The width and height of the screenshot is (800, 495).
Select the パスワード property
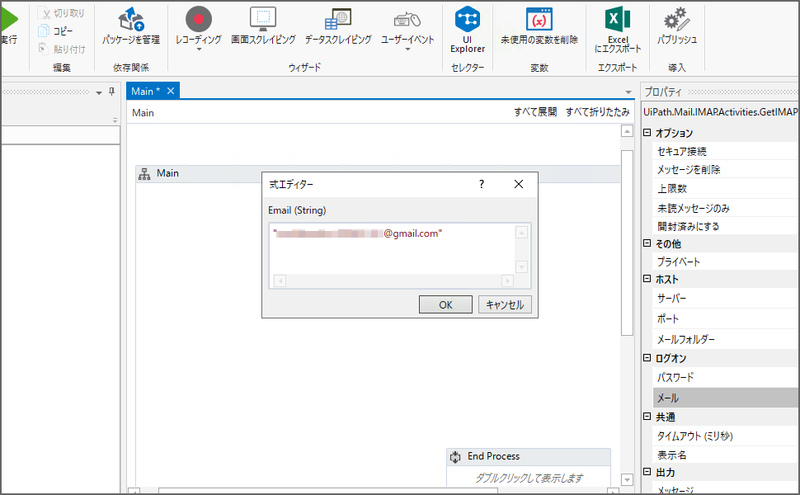[726, 377]
